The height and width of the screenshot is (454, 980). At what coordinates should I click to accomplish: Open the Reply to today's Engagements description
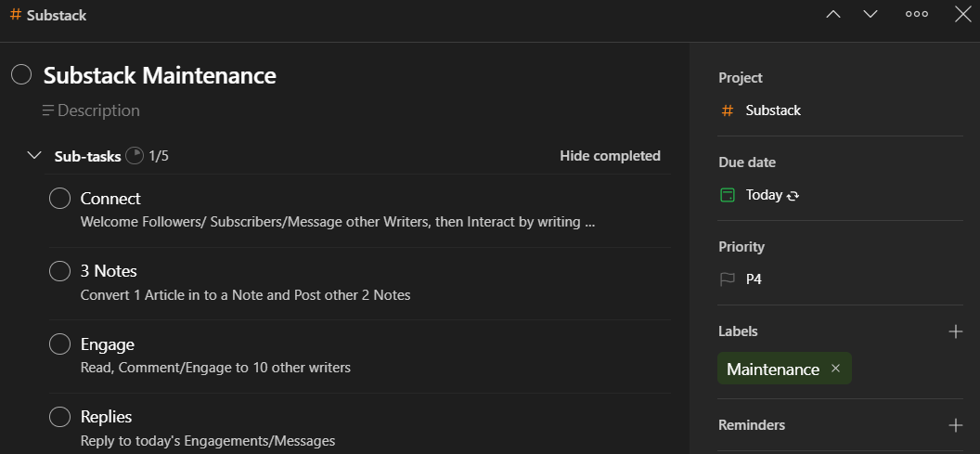point(208,441)
